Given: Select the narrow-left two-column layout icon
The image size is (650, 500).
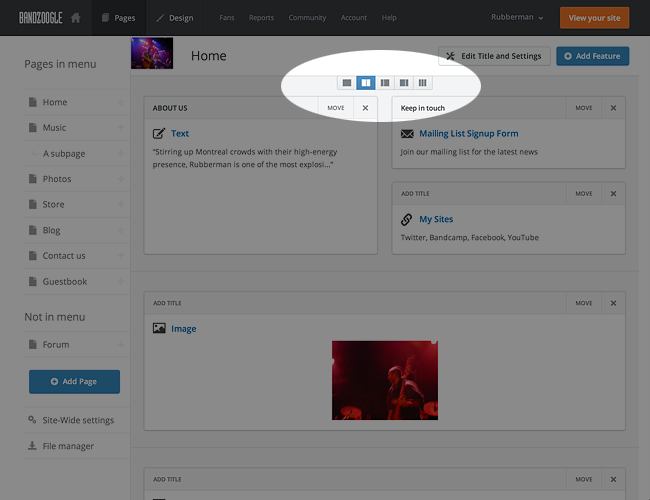Looking at the screenshot, I should click(x=385, y=83).
